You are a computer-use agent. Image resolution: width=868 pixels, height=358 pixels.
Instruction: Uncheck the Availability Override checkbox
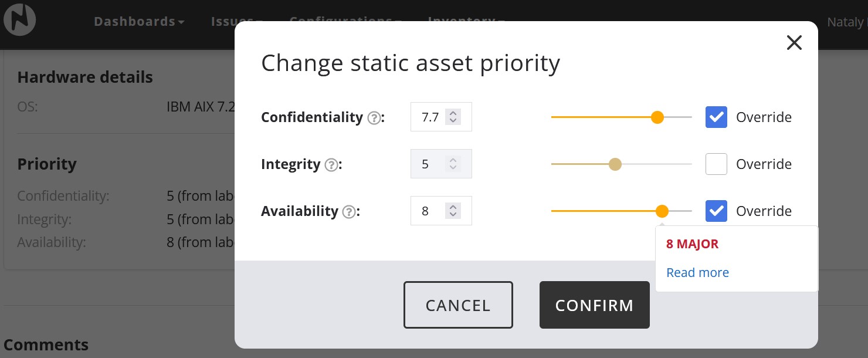716,211
